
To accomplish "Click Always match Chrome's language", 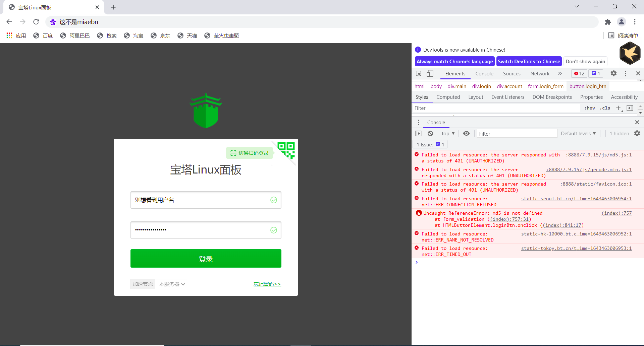I will click(x=455, y=62).
